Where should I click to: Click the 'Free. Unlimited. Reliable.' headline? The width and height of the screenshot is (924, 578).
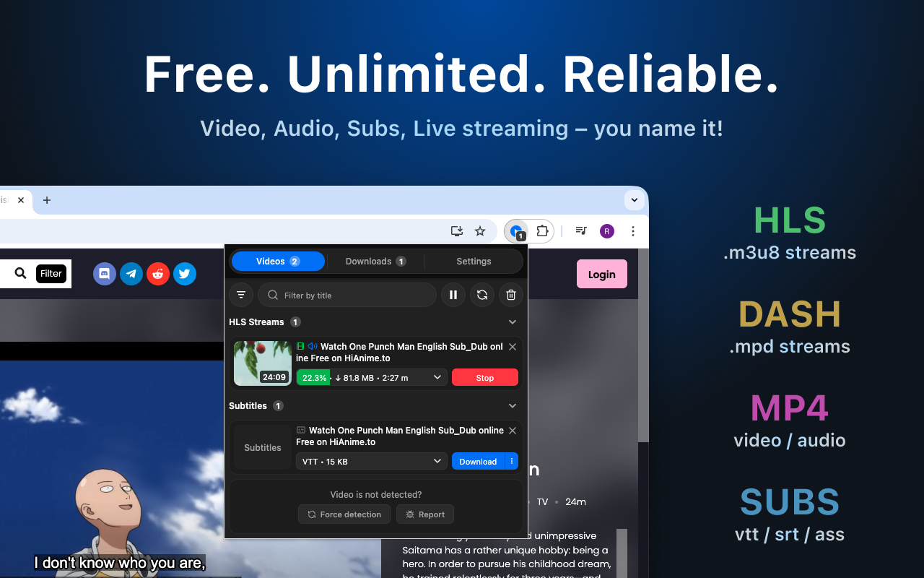pos(462,74)
